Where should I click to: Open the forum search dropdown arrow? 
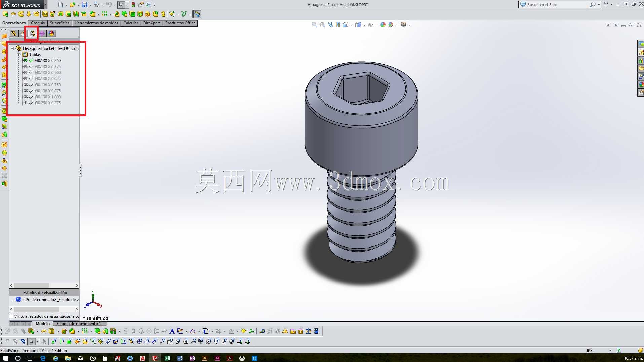(x=599, y=5)
